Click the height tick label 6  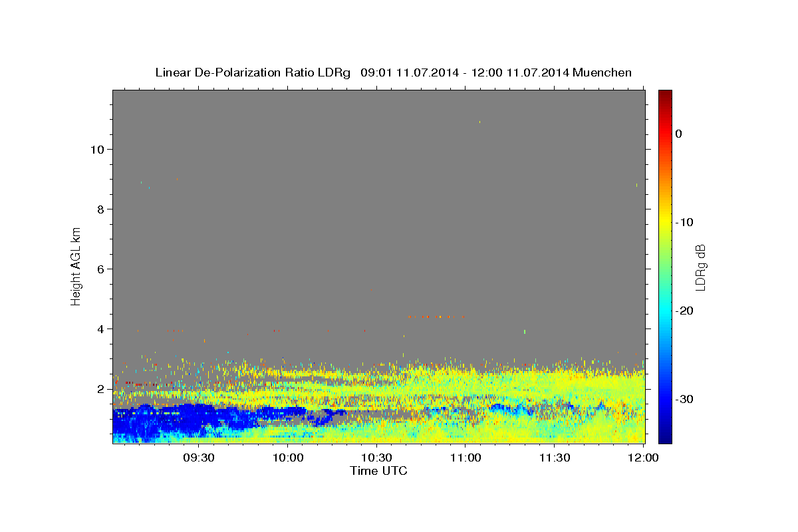tap(102, 269)
